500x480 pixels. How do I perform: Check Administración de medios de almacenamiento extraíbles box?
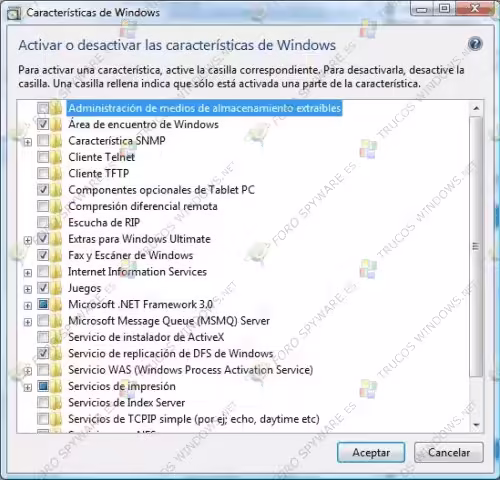click(43, 108)
